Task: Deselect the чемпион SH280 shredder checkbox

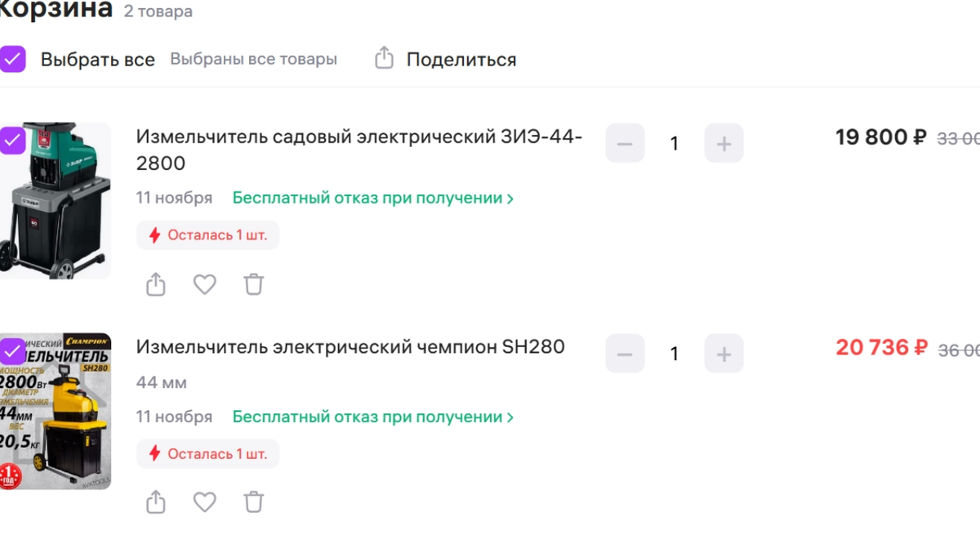Action: click(x=11, y=351)
